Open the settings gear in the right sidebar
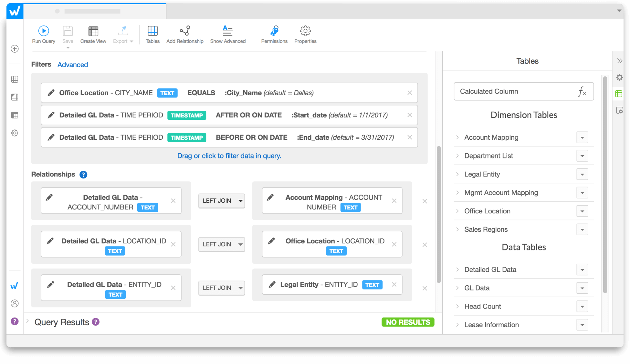The height and width of the screenshot is (364, 630). pos(619,77)
